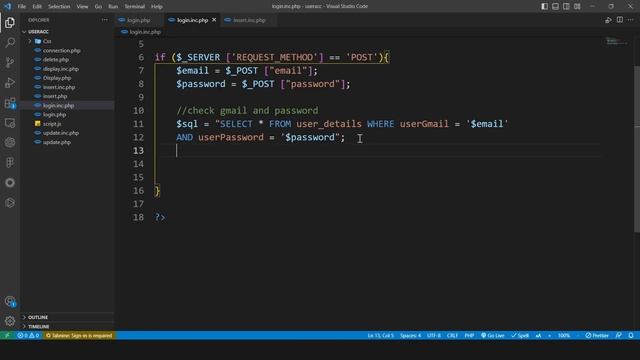This screenshot has height=360, width=640.
Task: Open the Extensions view
Action: 10,102
